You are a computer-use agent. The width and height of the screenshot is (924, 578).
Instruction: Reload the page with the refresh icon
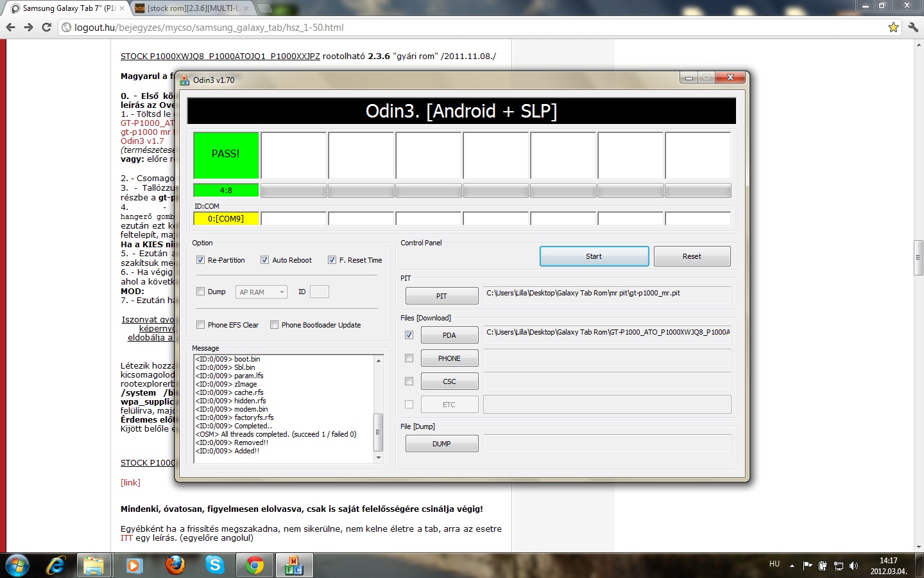[46, 27]
